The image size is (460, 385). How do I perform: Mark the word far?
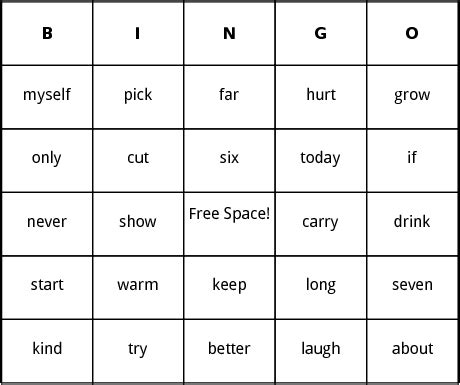click(229, 94)
